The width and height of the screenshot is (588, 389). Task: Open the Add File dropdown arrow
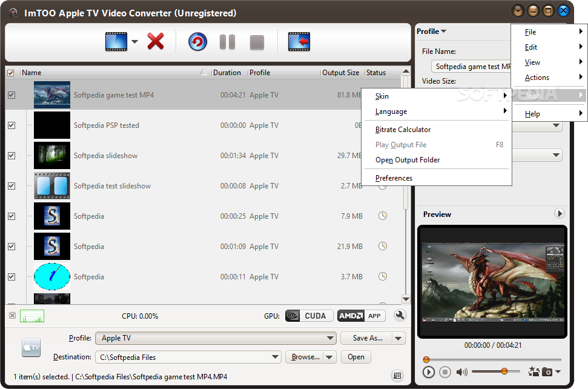134,42
